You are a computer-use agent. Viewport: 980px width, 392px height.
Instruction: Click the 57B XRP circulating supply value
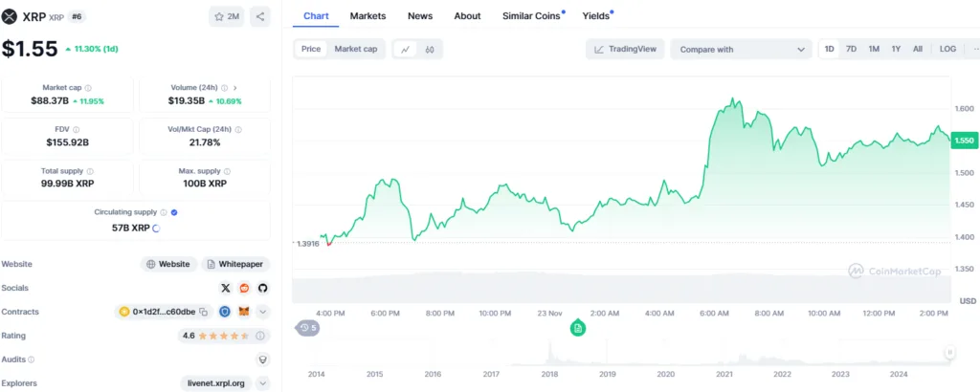coord(130,228)
